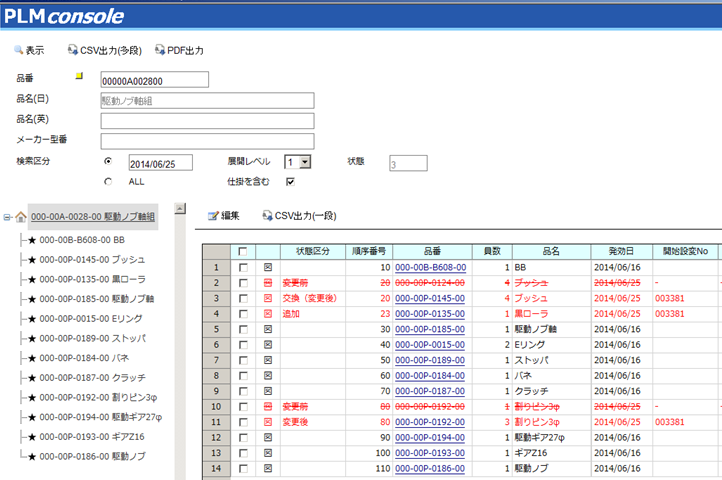The image size is (722, 480).
Task: Toggle the 仕掛を含む checkbox
Action: (x=290, y=182)
